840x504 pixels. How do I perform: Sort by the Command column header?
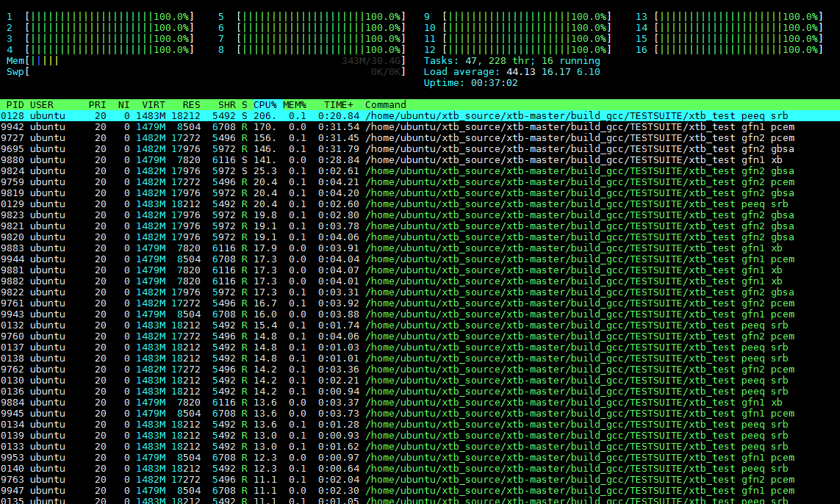(386, 105)
